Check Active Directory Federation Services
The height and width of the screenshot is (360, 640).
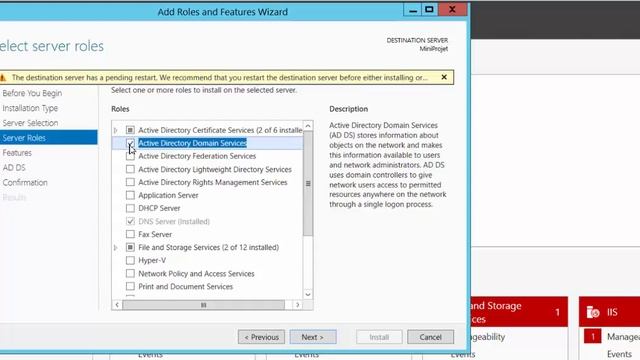point(130,156)
